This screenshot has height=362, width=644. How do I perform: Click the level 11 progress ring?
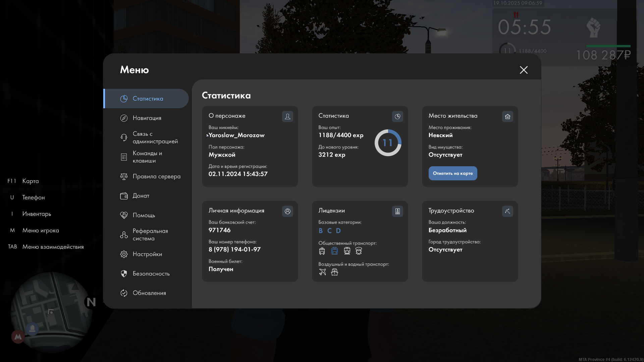388,143
